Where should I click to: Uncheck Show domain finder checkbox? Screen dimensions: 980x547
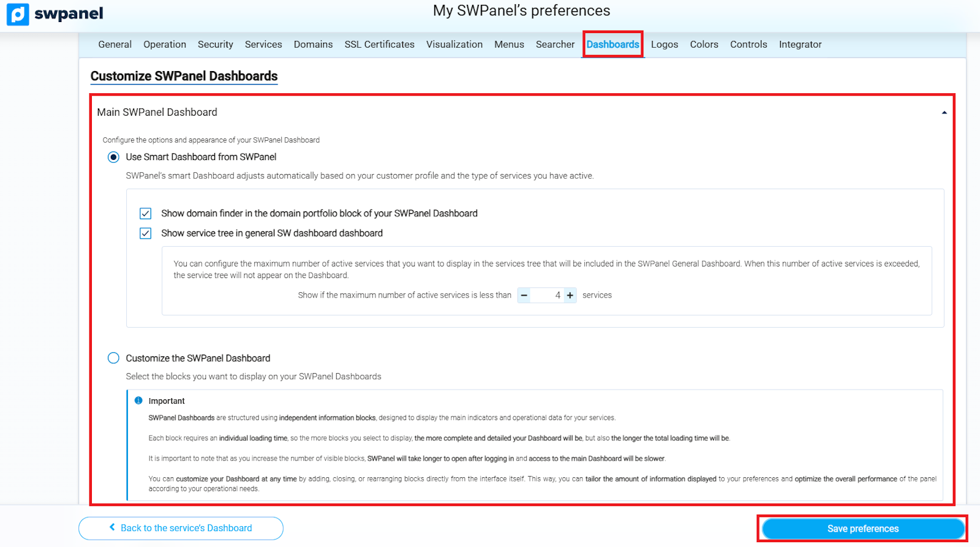tap(145, 214)
